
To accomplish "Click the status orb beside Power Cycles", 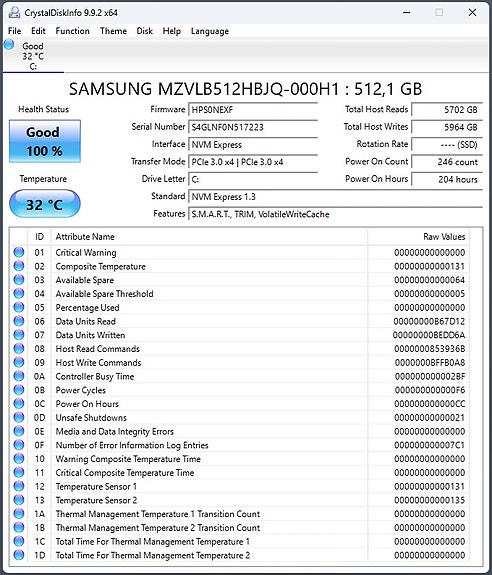I will click(x=19, y=390).
